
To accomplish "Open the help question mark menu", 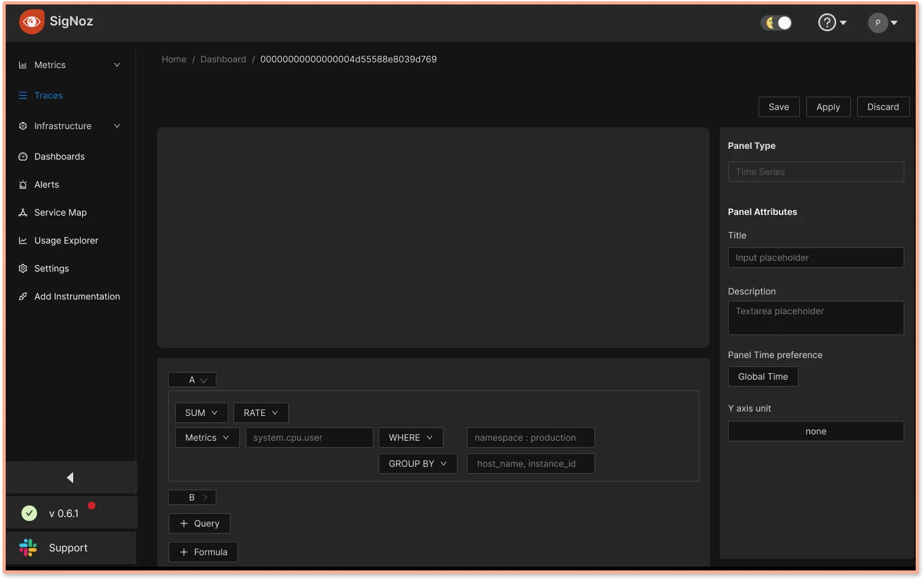I will (827, 23).
